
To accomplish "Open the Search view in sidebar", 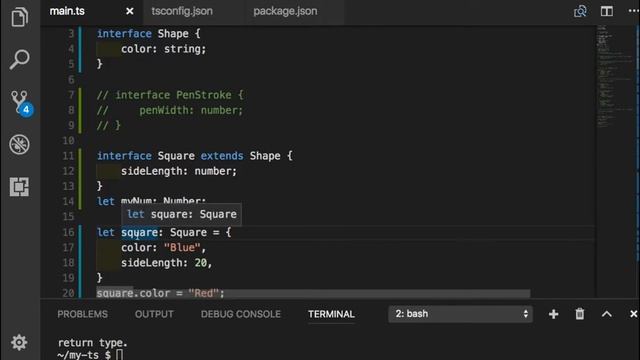I will pos(19,60).
